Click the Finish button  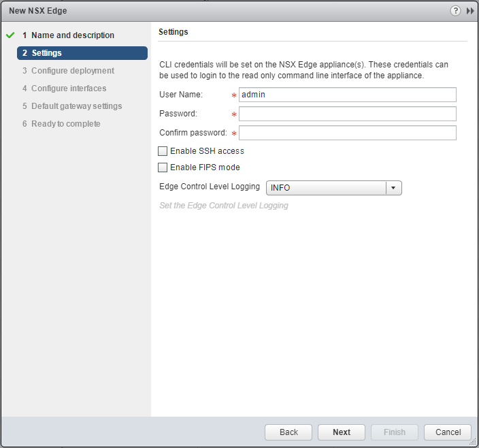[395, 432]
